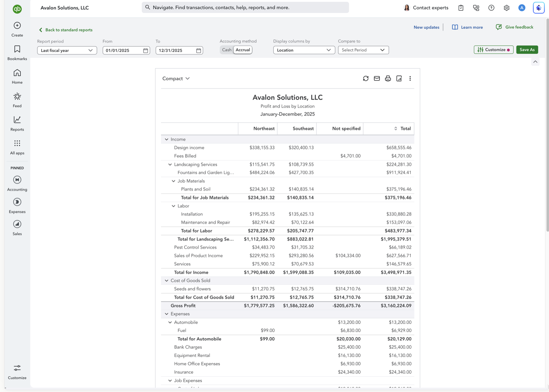Image resolution: width=549 pixels, height=392 pixels.
Task: Open the Feed sidebar item
Action: coord(17,100)
